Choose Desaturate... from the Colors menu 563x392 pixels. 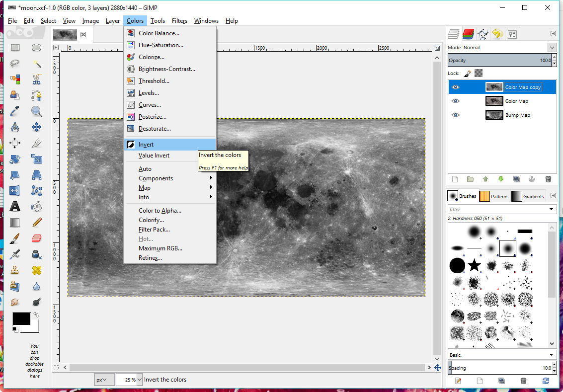tap(155, 129)
